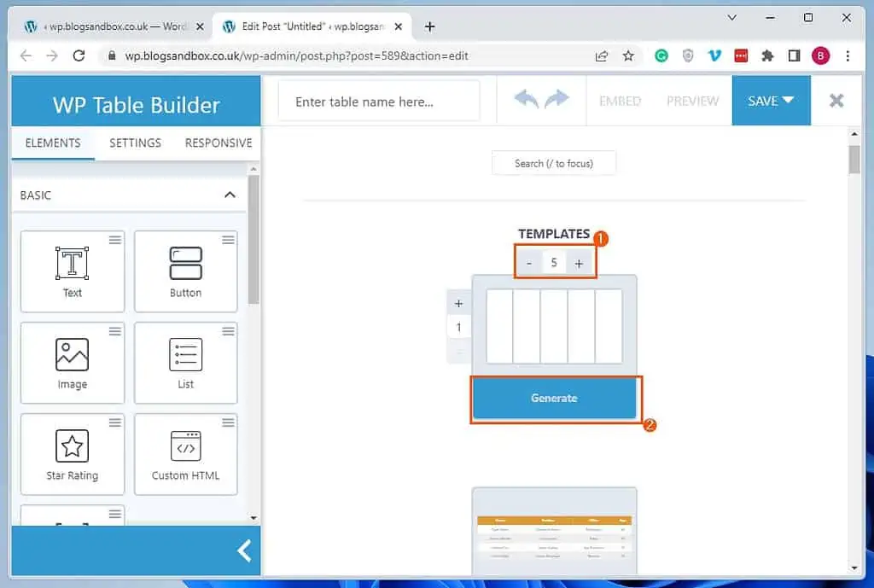Click the drag handle on Text element
This screenshot has width=874, height=588.
click(115, 240)
